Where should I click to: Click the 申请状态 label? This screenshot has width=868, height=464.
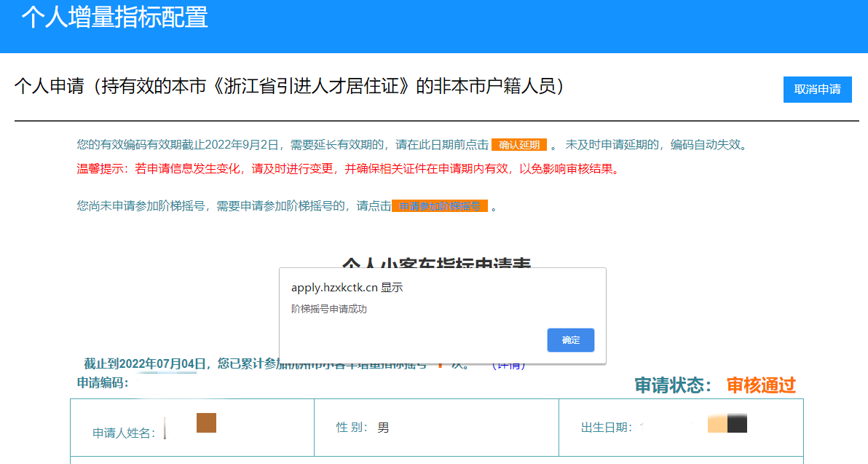[673, 385]
